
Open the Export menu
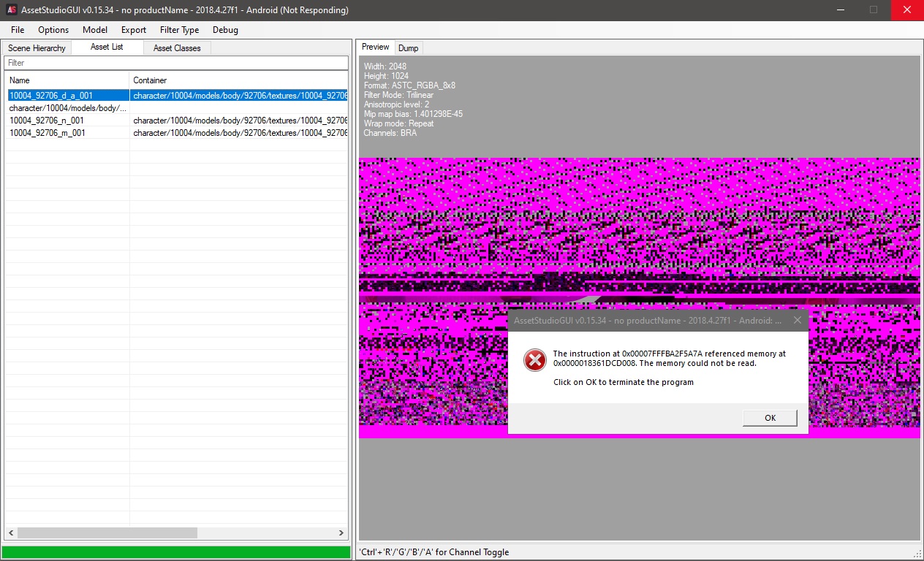coord(133,30)
